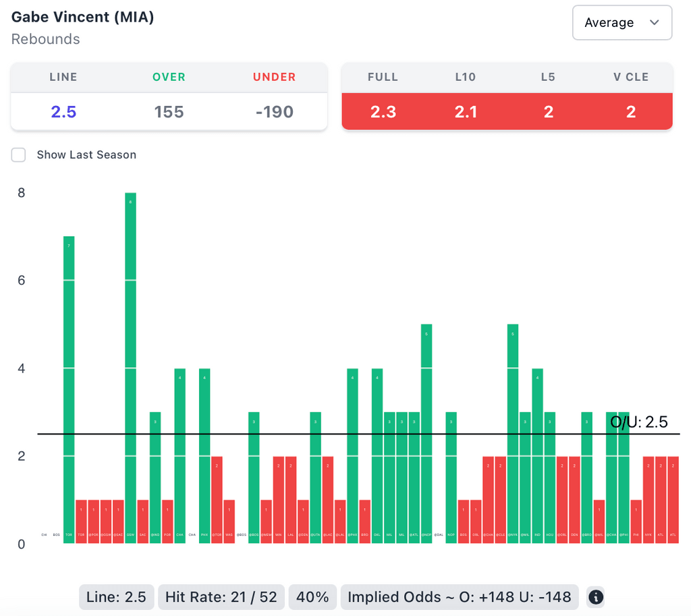
Task: Click the red PHI home bar showing 1
Action: coord(636,522)
